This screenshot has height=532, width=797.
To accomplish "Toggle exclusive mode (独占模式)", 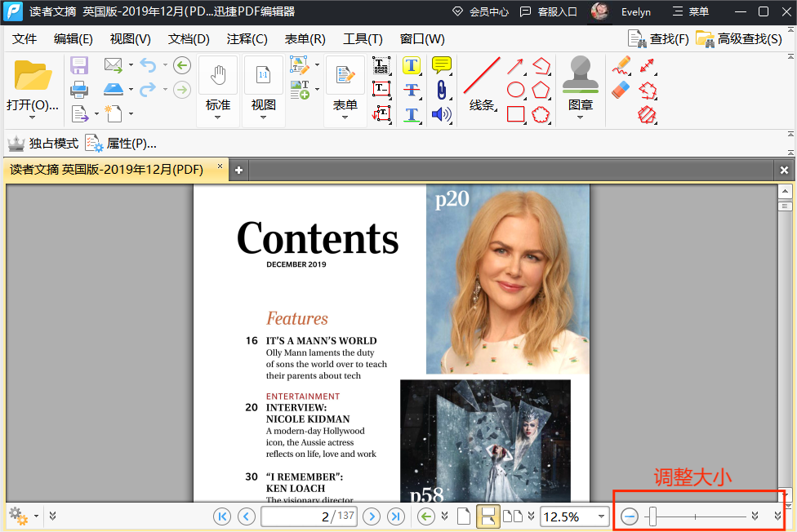I will pyautogui.click(x=43, y=144).
